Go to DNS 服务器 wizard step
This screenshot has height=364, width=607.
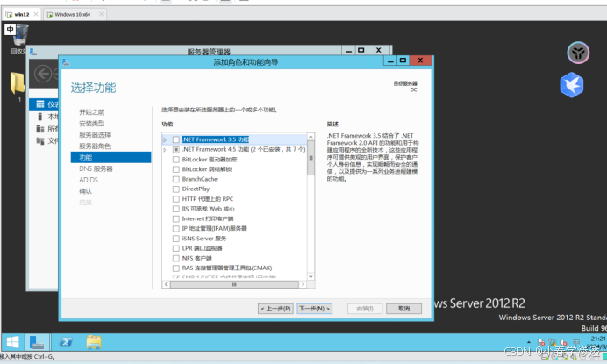pyautogui.click(x=96, y=168)
